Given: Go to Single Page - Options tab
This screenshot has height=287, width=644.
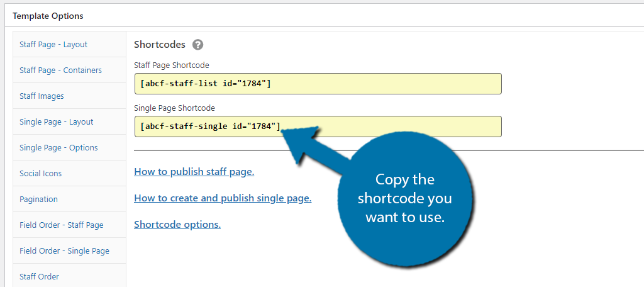Looking at the screenshot, I should 69,148.
